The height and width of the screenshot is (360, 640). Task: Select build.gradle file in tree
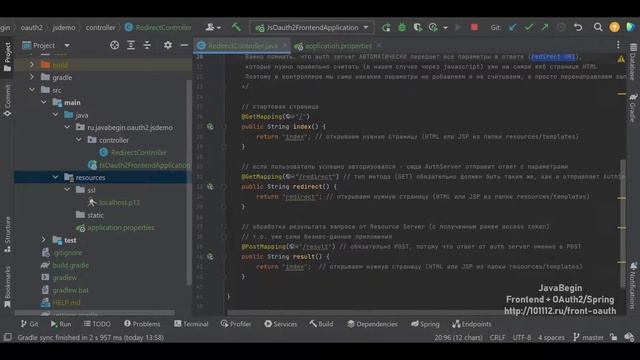[x=71, y=265]
